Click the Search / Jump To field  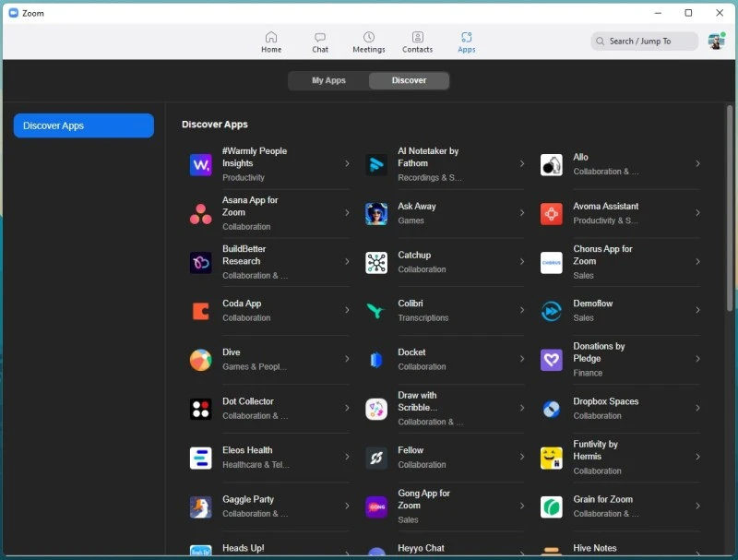point(644,42)
